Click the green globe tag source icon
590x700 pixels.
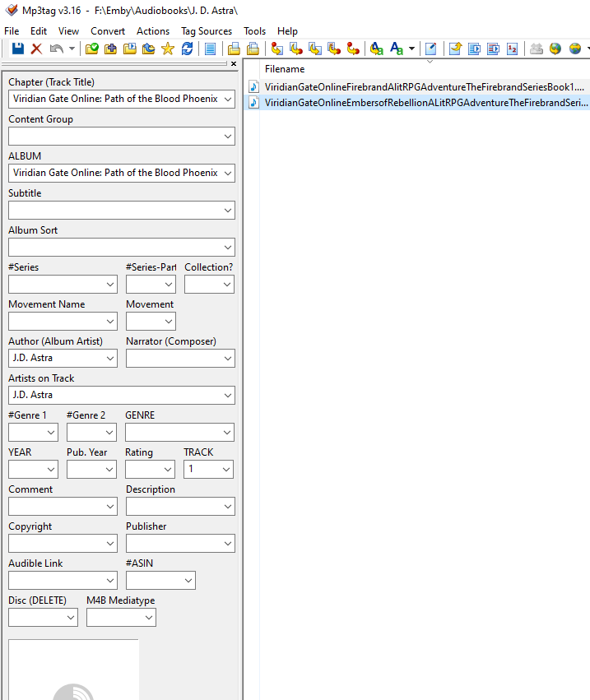pyautogui.click(x=555, y=49)
